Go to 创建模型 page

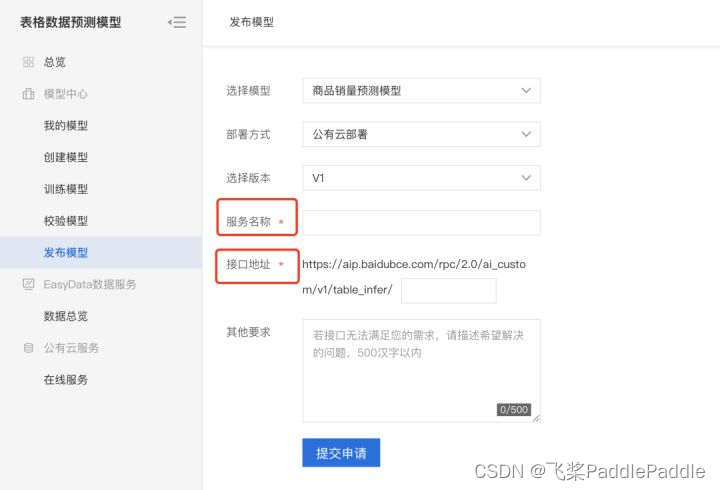click(x=66, y=157)
